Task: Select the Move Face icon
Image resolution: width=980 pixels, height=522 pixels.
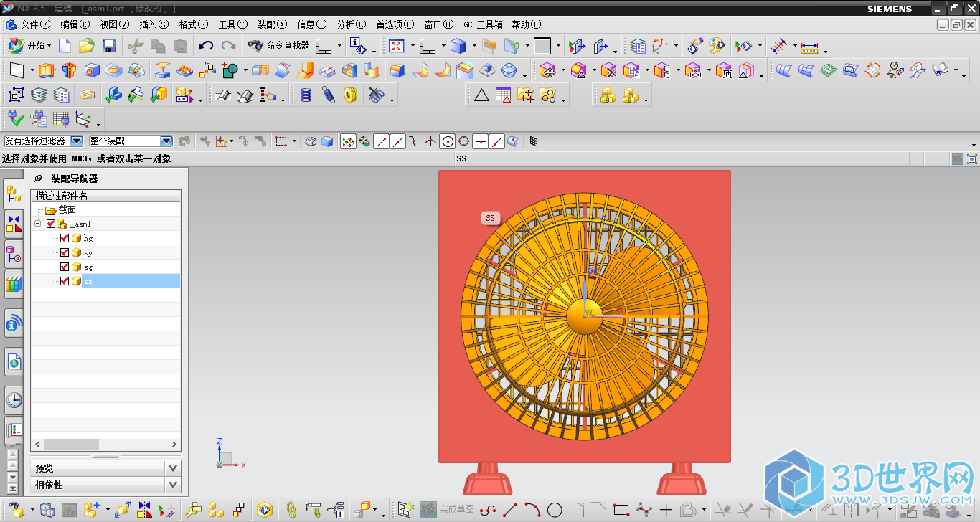Action: 547,70
